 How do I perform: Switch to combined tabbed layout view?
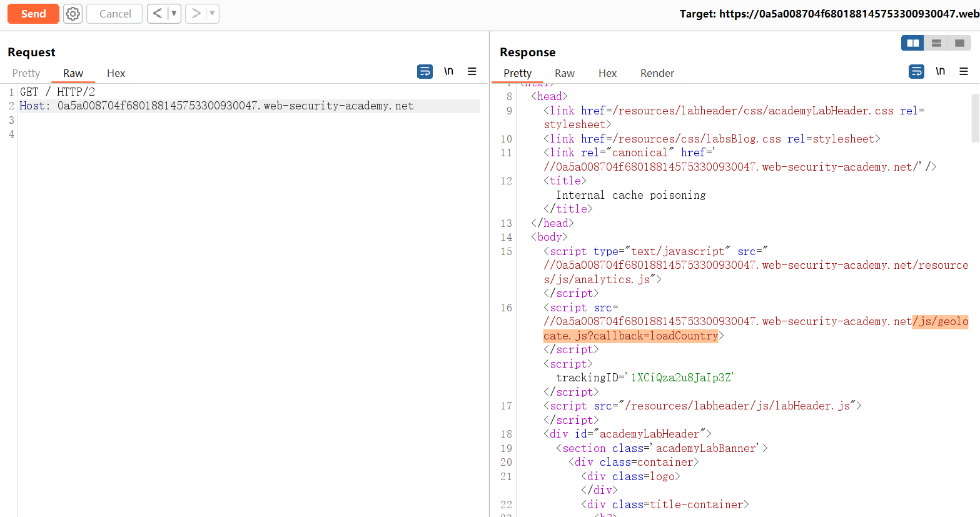pos(959,43)
